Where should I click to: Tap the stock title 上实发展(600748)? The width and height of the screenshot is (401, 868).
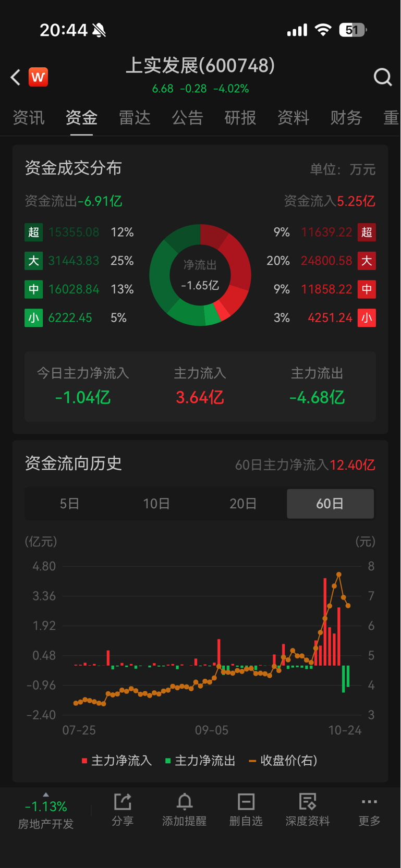tap(200, 65)
